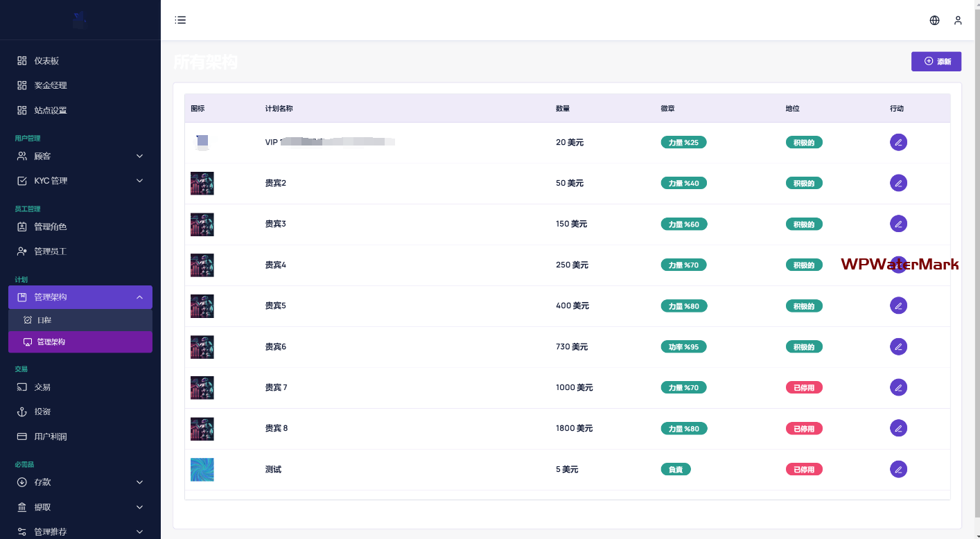
Task: Click the hamburger menu toggle icon
Action: click(180, 20)
